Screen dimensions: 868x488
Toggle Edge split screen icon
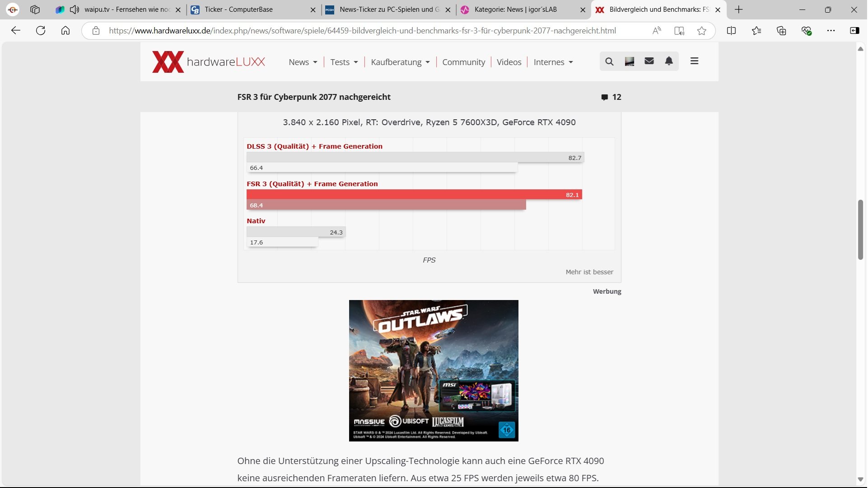coord(732,31)
